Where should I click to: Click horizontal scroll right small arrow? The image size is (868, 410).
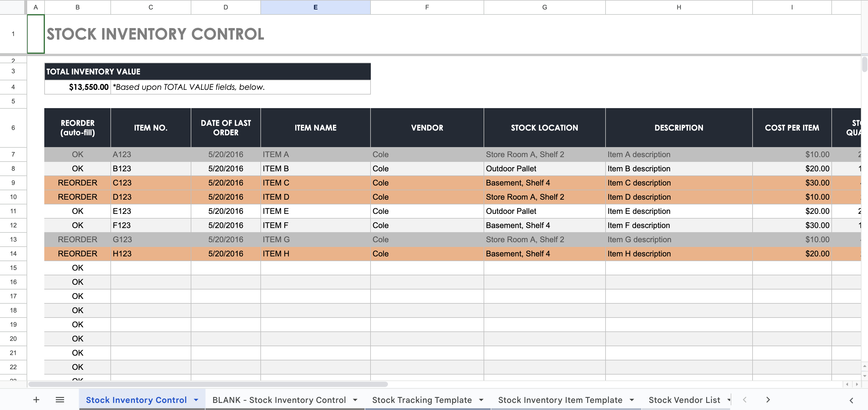pyautogui.click(x=857, y=384)
